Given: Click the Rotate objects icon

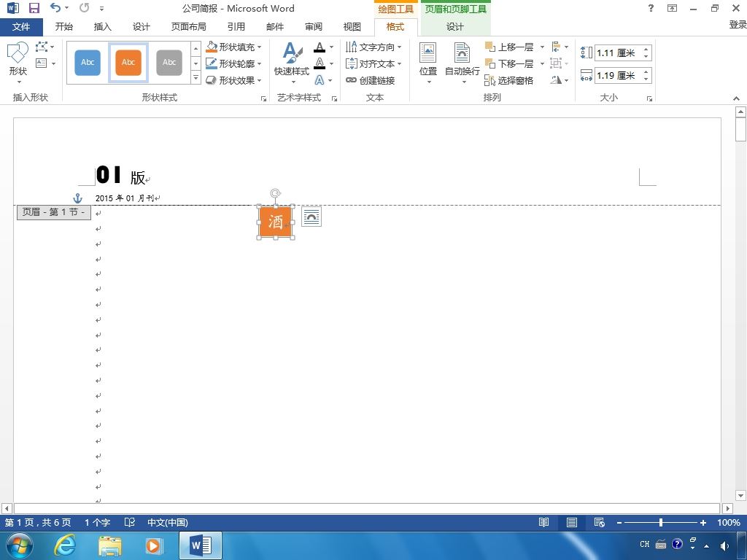Looking at the screenshot, I should pos(557,80).
